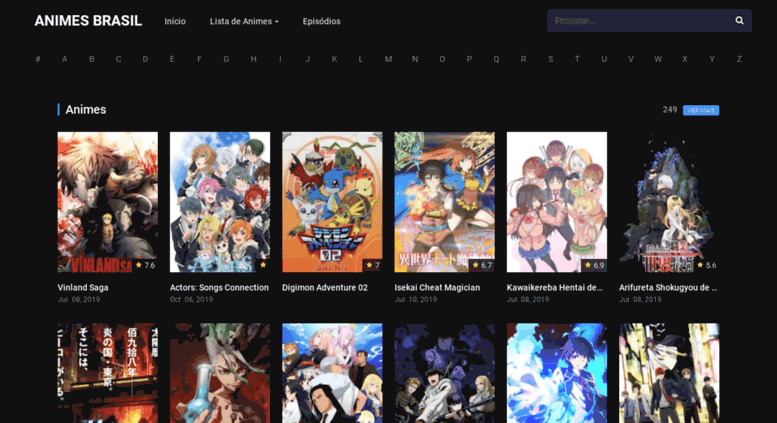Image resolution: width=777 pixels, height=423 pixels.
Task: Filter animes by letter B
Action: [92, 59]
